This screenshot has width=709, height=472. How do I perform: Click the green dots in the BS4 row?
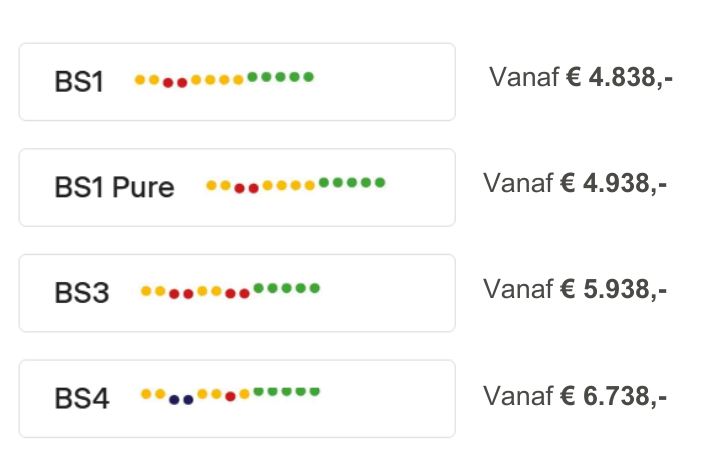287,392
